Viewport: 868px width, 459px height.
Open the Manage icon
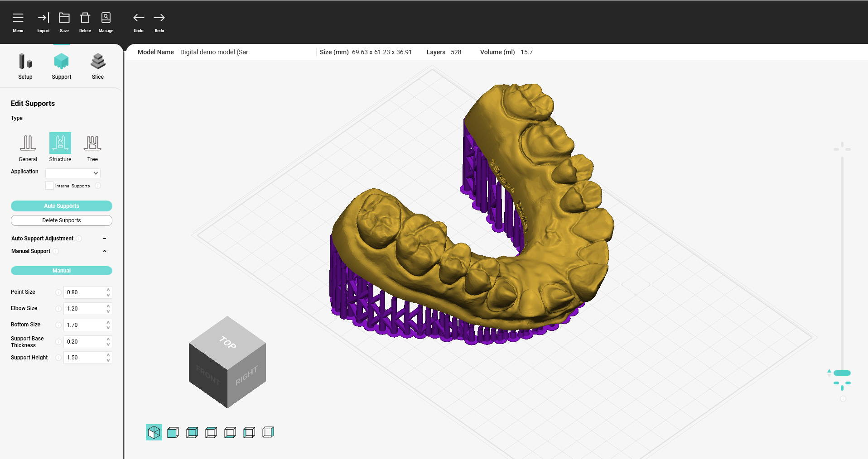pos(106,18)
